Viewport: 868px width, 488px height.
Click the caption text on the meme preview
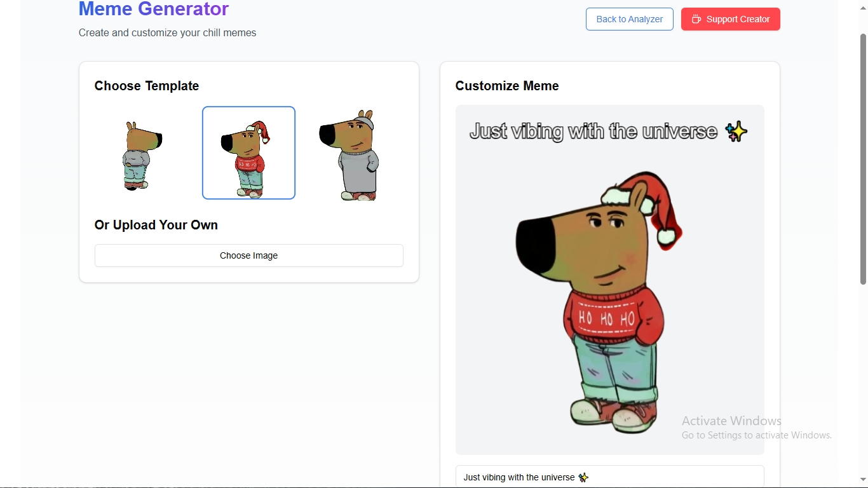pos(593,132)
